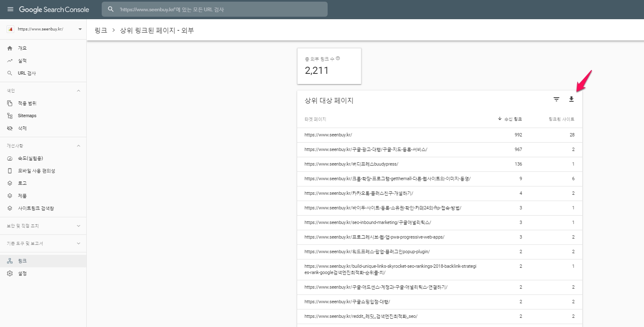Viewport: 644px width, 327px height.
Task: Open 속도(실험용) speed report
Action: tap(30, 158)
